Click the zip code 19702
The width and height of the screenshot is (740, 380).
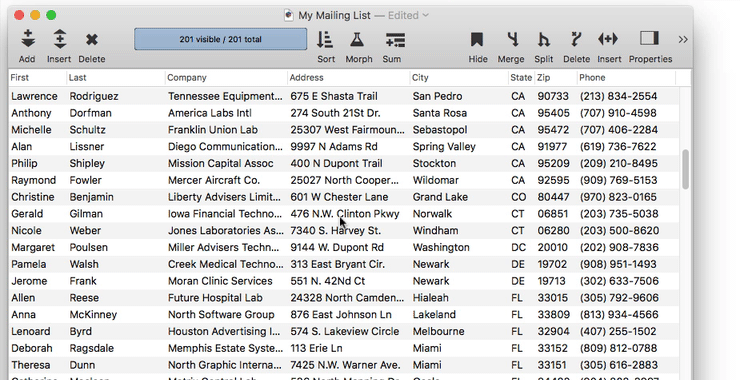[553, 264]
